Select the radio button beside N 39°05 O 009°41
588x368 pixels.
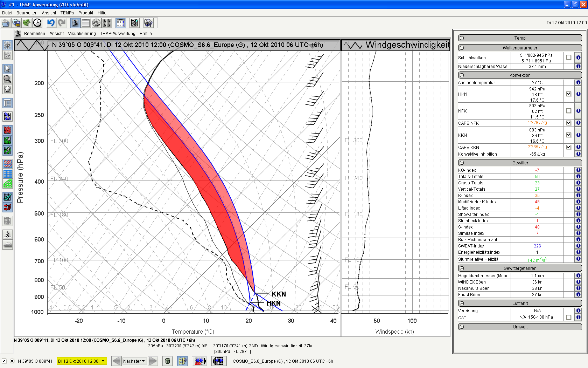[12, 361]
